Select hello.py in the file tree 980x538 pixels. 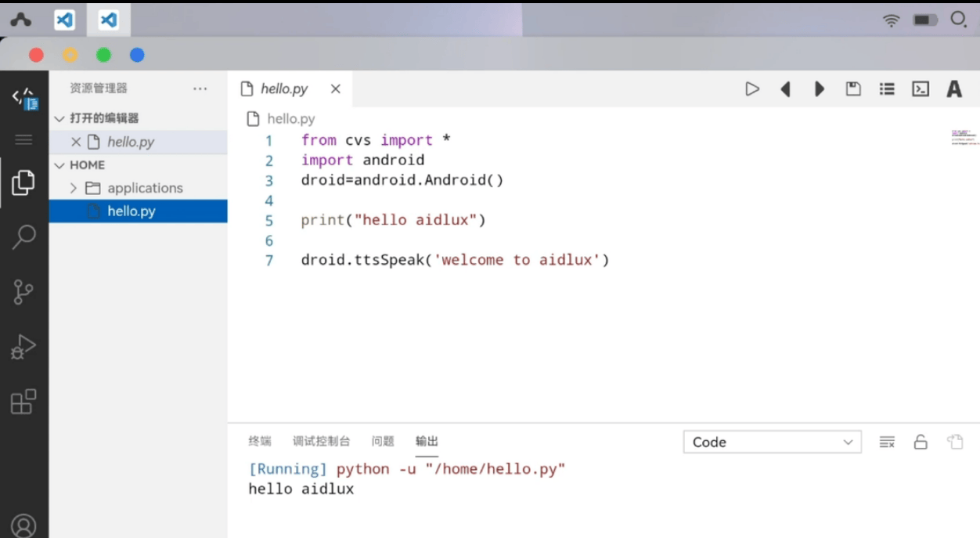(x=132, y=211)
